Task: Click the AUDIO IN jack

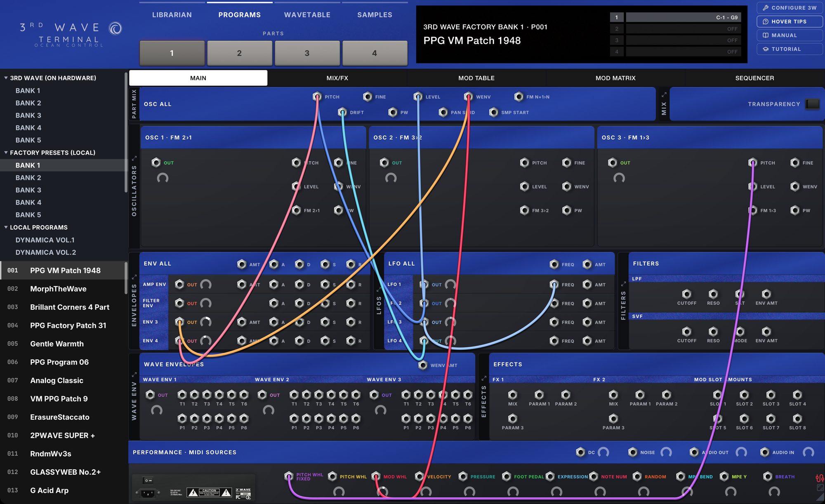Action: (764, 452)
